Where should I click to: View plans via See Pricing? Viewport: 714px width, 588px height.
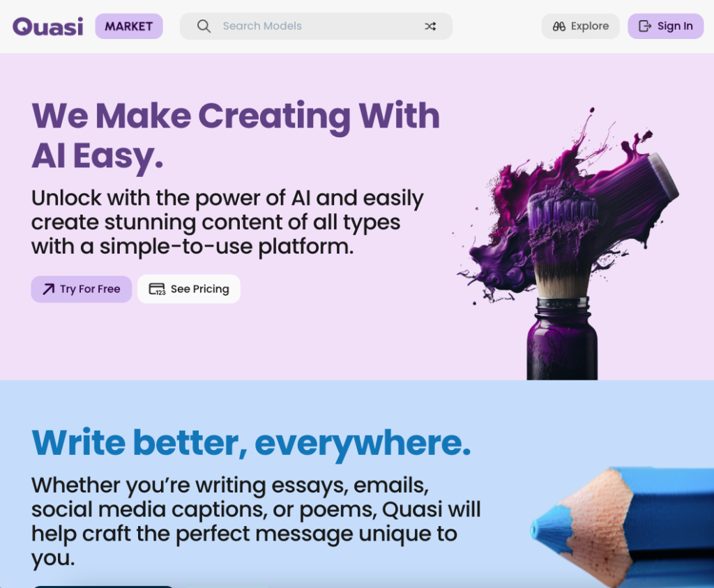coord(189,289)
